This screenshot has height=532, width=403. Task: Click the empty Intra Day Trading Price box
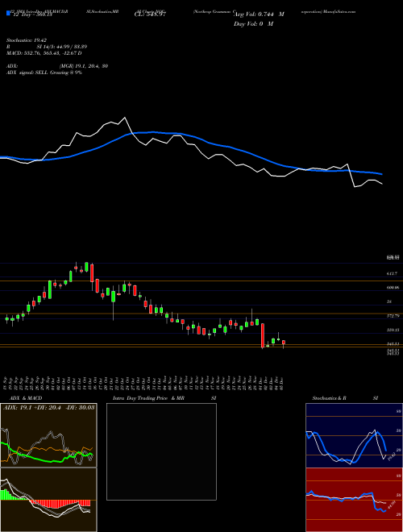coord(161,451)
